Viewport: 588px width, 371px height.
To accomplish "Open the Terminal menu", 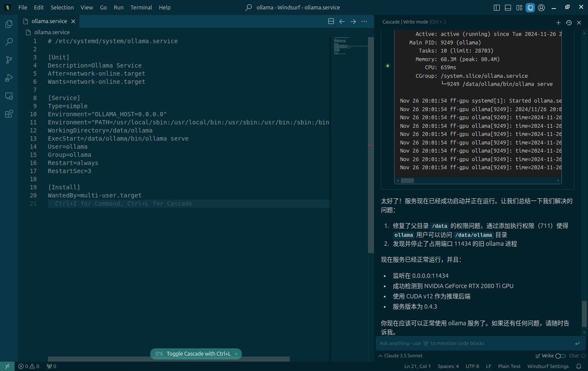I will pyautogui.click(x=141, y=7).
